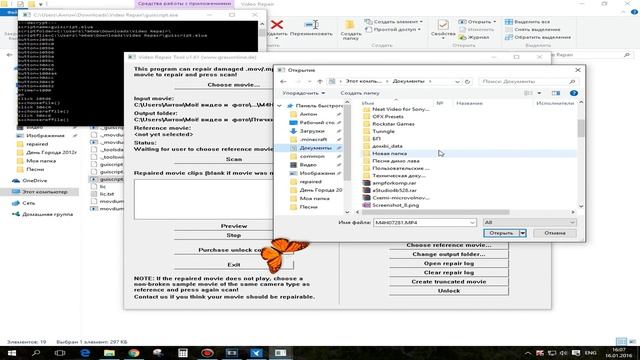Image resolution: width=640 pixels, height=360 pixels.
Task: Sort by the Название column header
Action: 469,103
